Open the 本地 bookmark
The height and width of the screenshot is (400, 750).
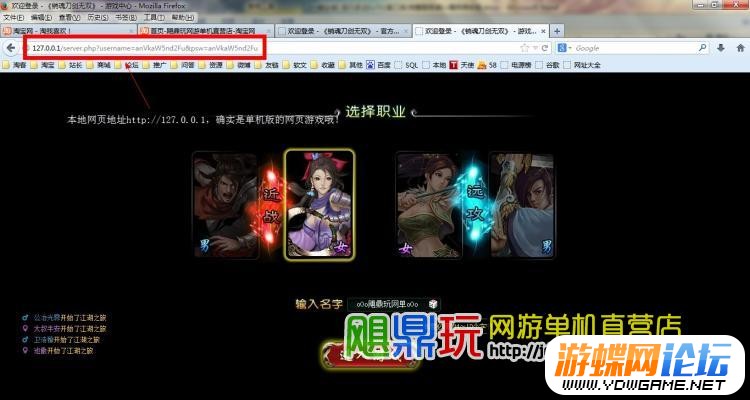pyautogui.click(x=435, y=65)
